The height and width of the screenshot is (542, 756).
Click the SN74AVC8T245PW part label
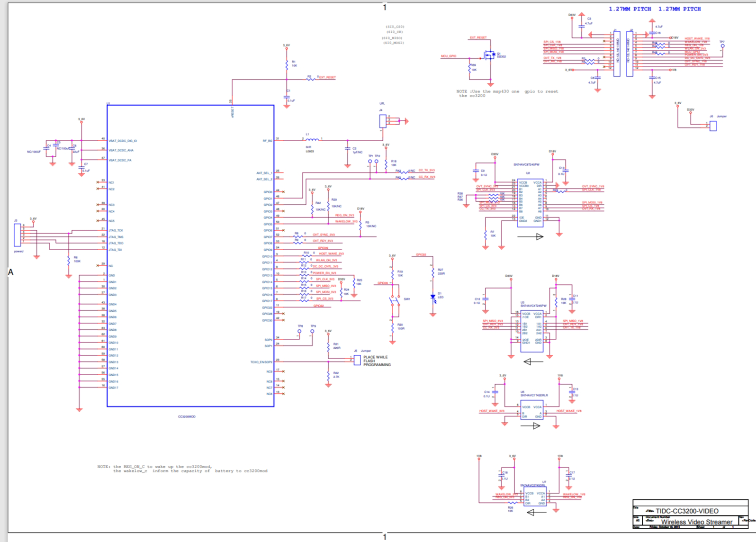[527, 164]
